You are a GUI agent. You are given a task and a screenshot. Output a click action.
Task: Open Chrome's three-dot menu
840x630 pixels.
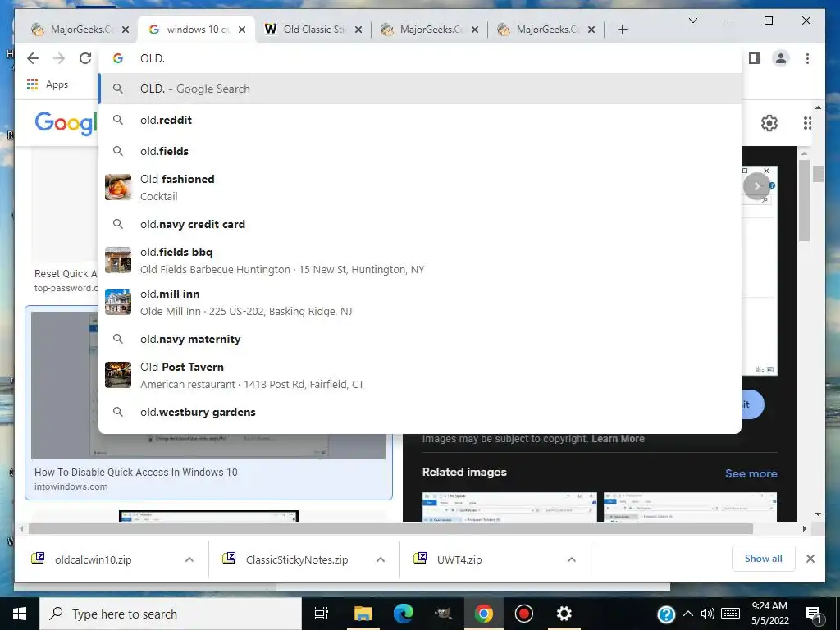(807, 58)
